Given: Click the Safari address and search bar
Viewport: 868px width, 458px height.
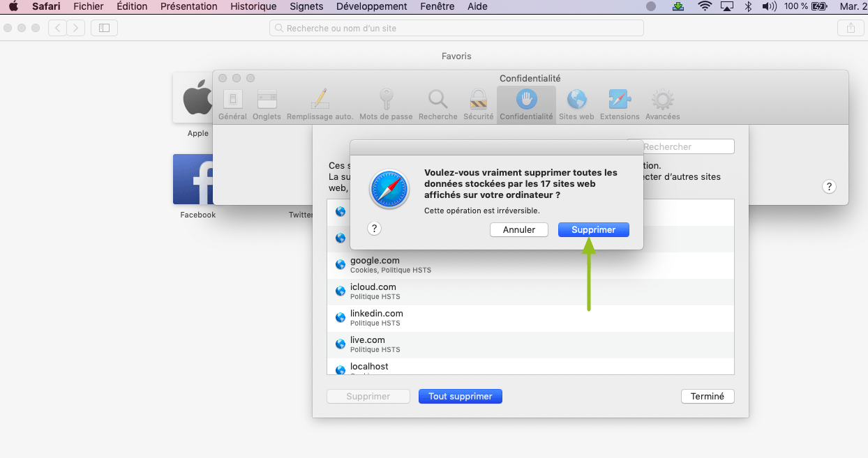Looking at the screenshot, I should pyautogui.click(x=456, y=29).
